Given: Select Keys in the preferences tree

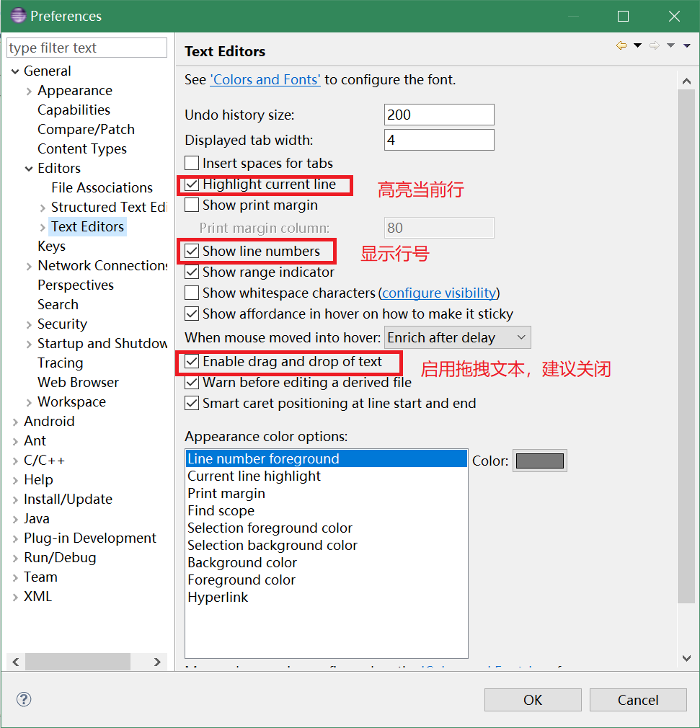Looking at the screenshot, I should point(51,247).
